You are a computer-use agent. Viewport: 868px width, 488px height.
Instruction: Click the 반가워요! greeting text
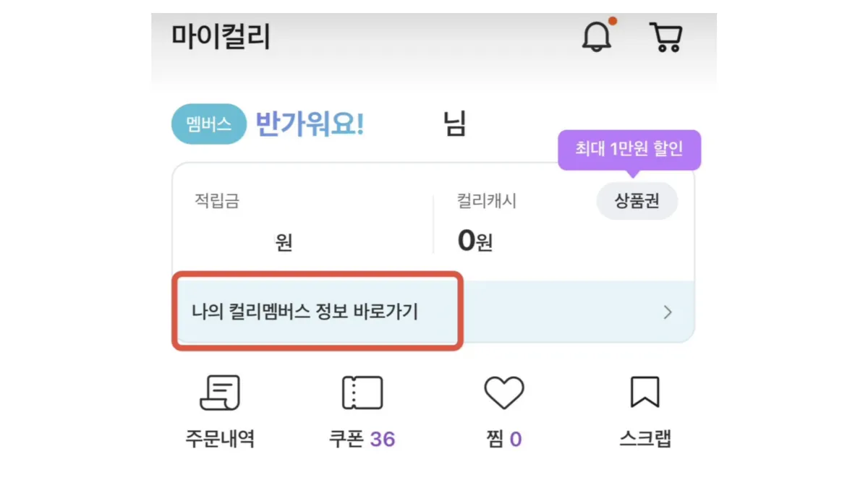coord(310,124)
